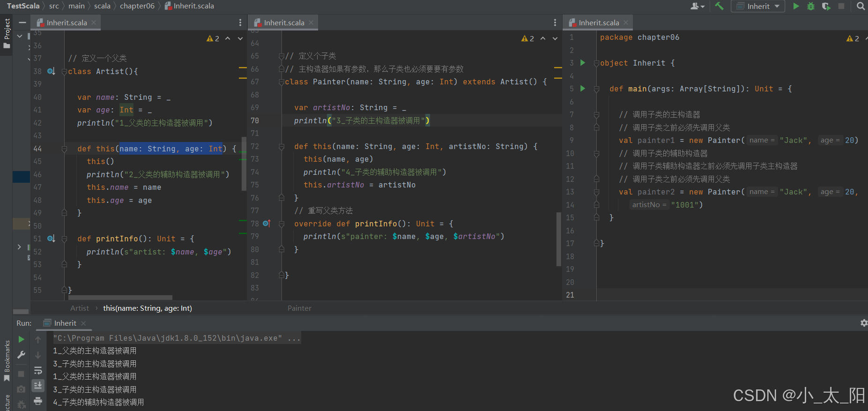868x411 pixels.
Task: Click run gutter arrow beside def main
Action: 583,89
